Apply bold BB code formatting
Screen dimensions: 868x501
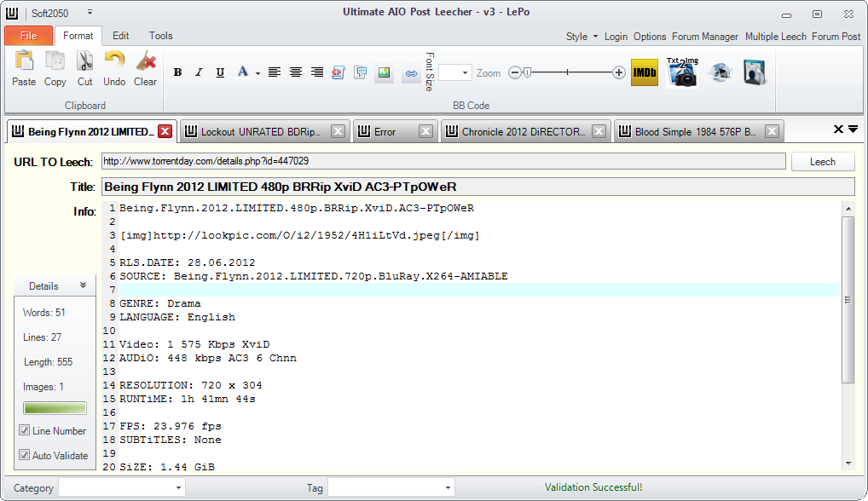[177, 73]
